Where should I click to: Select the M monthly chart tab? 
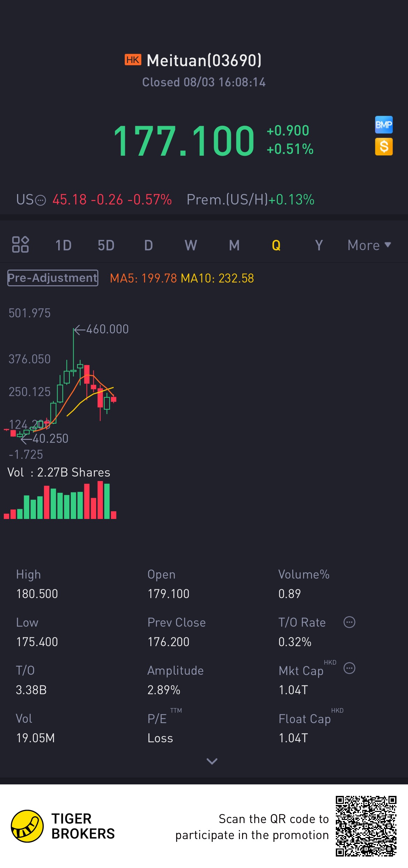click(x=234, y=245)
